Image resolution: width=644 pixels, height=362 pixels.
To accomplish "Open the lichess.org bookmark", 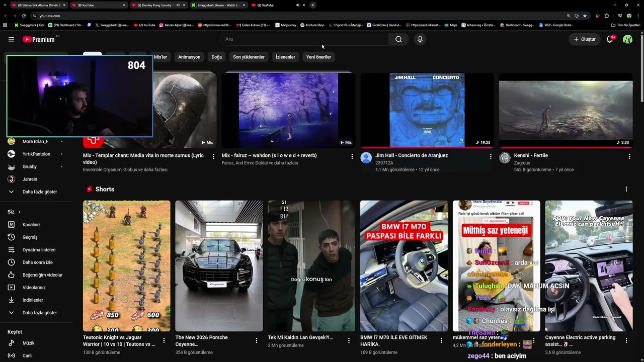I will click(478, 25).
